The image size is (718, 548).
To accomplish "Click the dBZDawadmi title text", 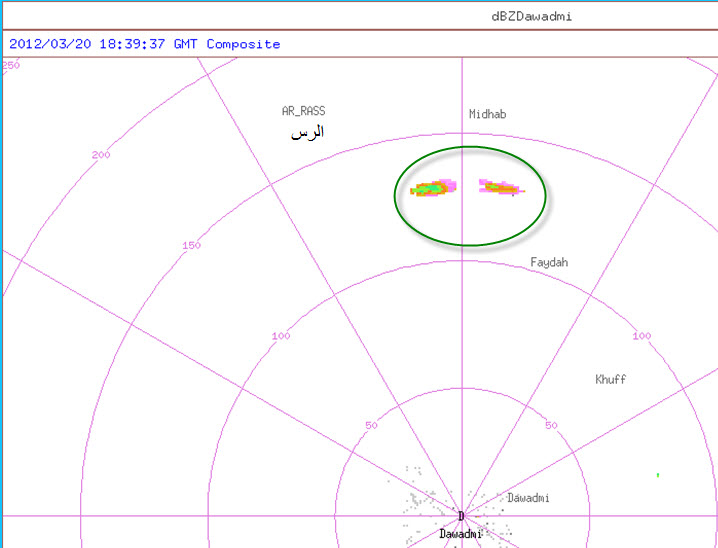I will point(531,17).
